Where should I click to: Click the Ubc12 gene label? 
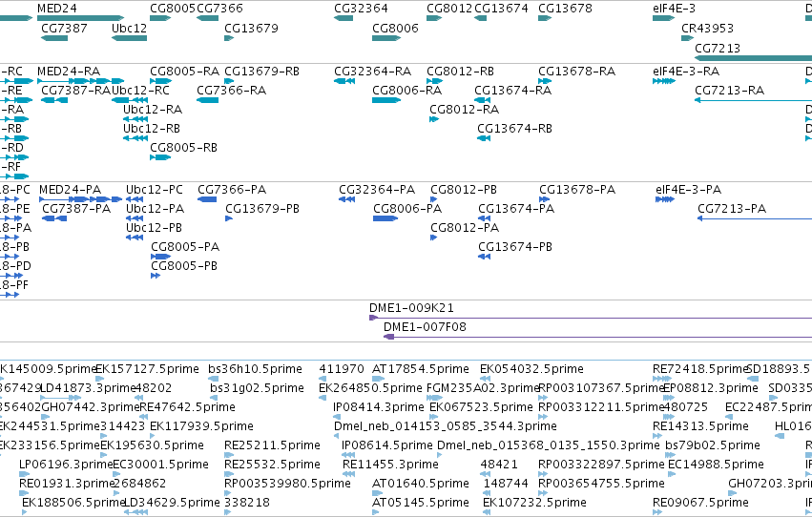[130, 28]
